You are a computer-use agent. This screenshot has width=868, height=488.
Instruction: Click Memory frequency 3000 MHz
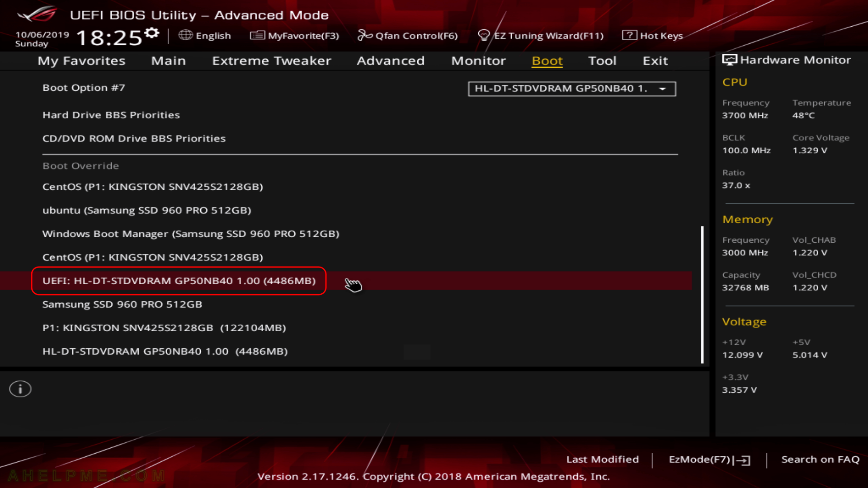point(745,253)
